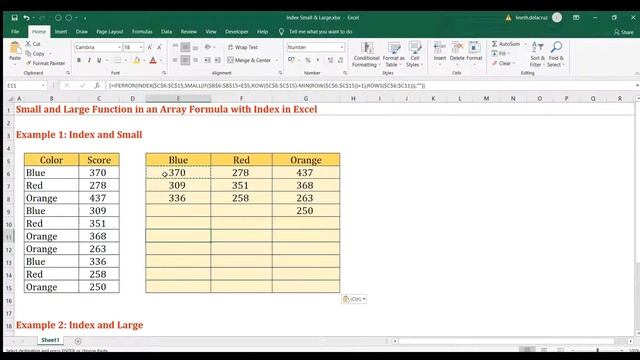The image size is (640, 360).
Task: Click Insert Function fx icon
Action: click(97, 85)
